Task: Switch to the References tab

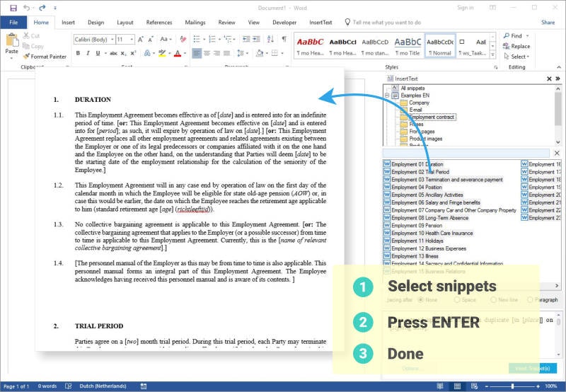Action: point(159,23)
